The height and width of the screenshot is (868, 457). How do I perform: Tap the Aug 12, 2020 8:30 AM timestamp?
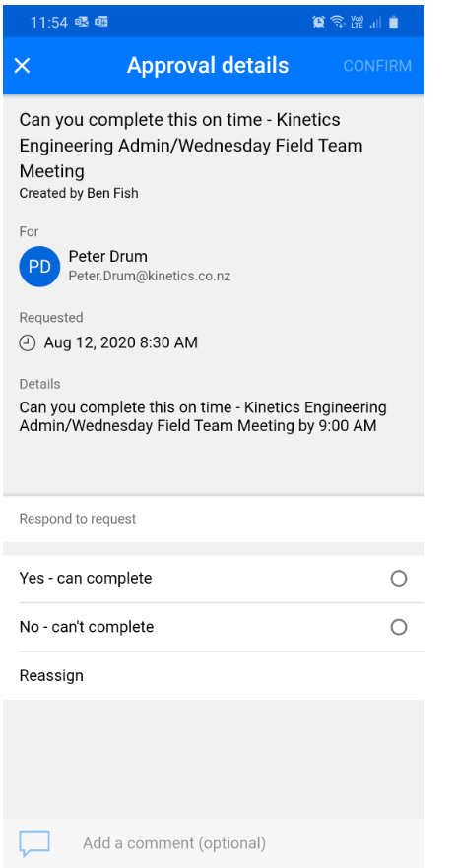click(x=121, y=343)
